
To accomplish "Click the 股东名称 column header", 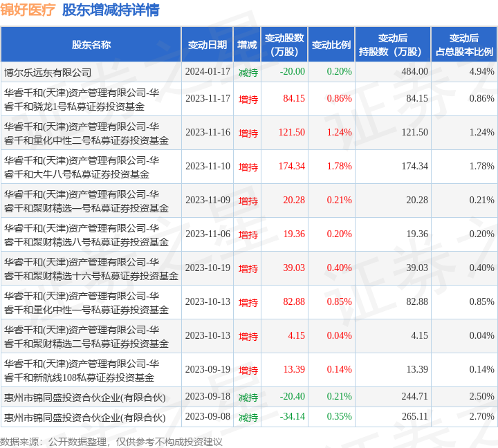I will 91,45.
